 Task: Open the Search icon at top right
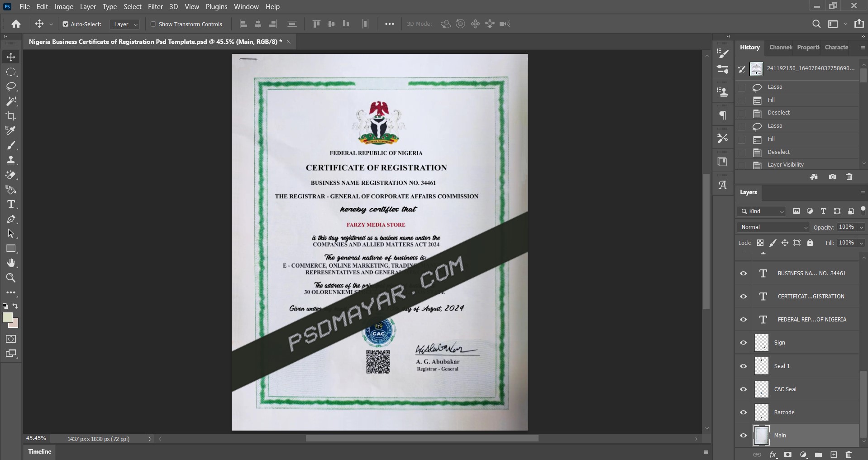[816, 24]
